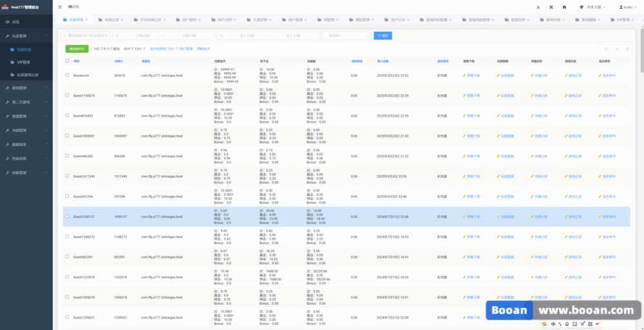Click the fullscreen toggle icon
This screenshot has height=330, width=644.
click(551, 6)
